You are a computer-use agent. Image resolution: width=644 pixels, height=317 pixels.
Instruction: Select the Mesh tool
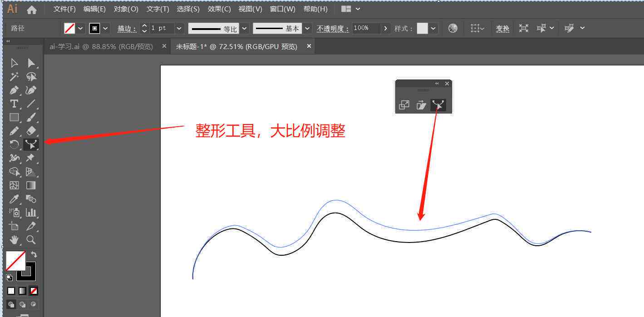click(14, 185)
